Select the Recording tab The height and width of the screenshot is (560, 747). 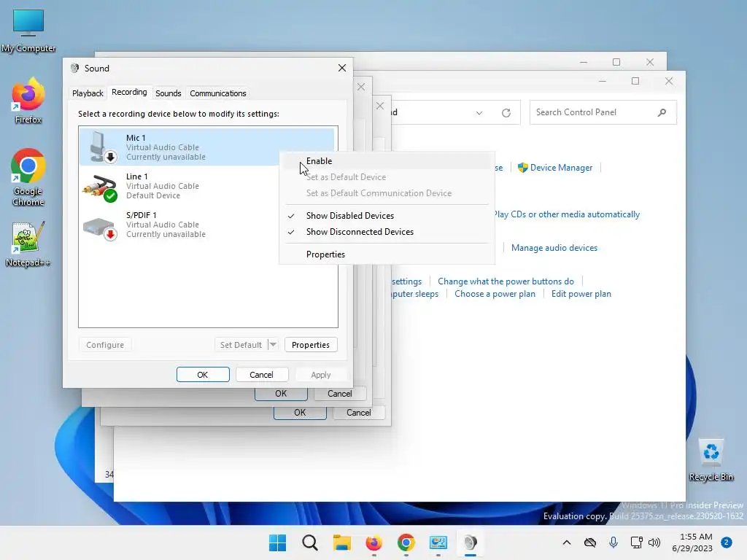pos(129,93)
